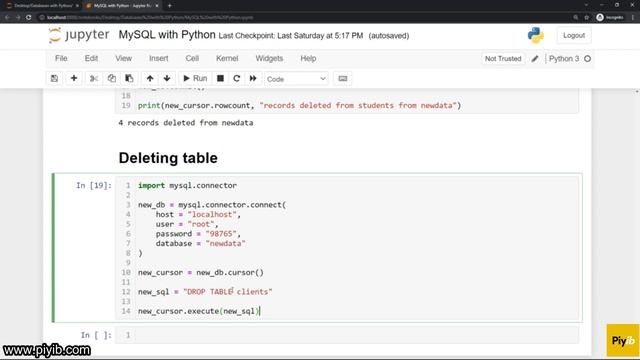Paste cells below icon
The width and height of the screenshot is (640, 360).
129,78
